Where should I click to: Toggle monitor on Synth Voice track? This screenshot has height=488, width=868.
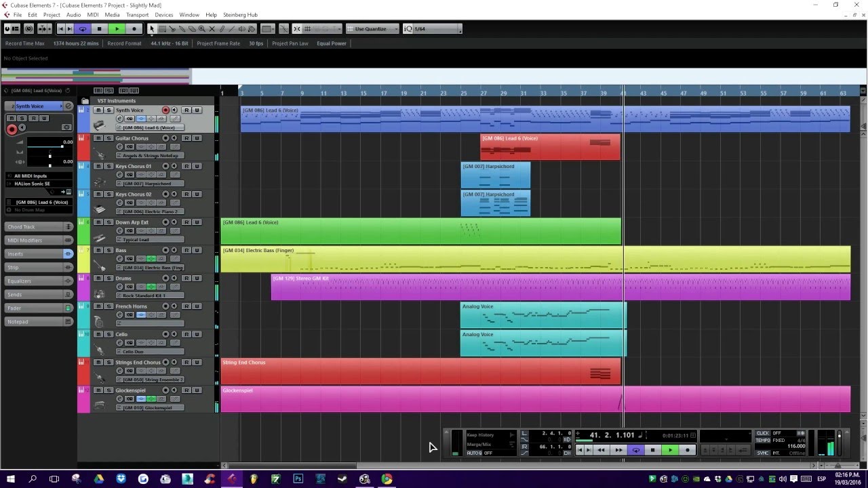pos(174,110)
